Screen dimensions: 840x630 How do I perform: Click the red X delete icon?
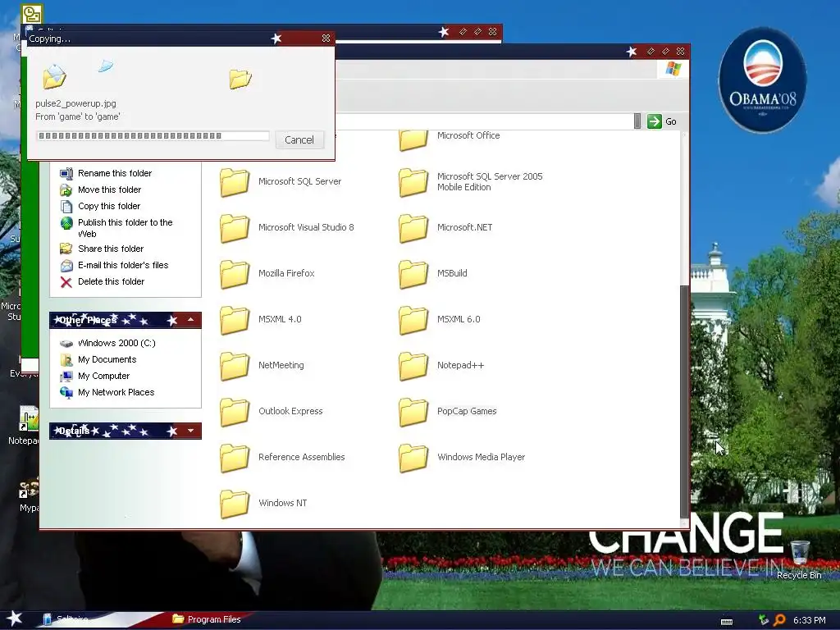click(x=66, y=282)
